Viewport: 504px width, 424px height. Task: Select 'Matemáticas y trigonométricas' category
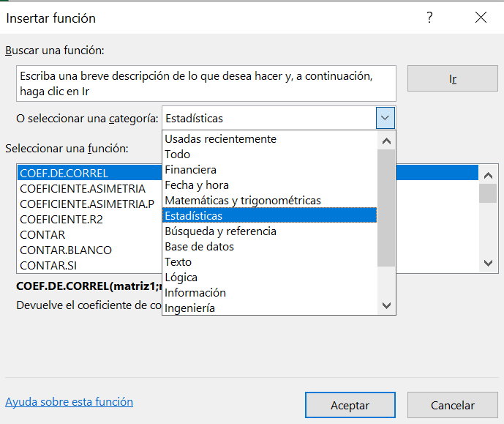pos(242,200)
